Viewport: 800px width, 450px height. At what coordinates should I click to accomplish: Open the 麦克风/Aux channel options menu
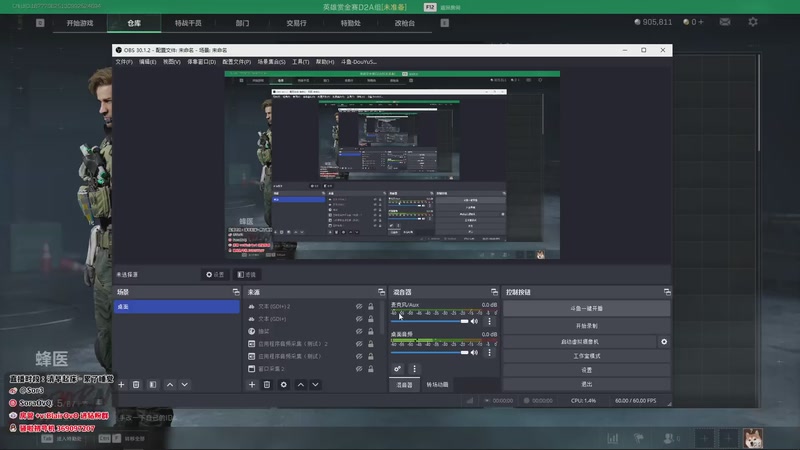click(489, 321)
